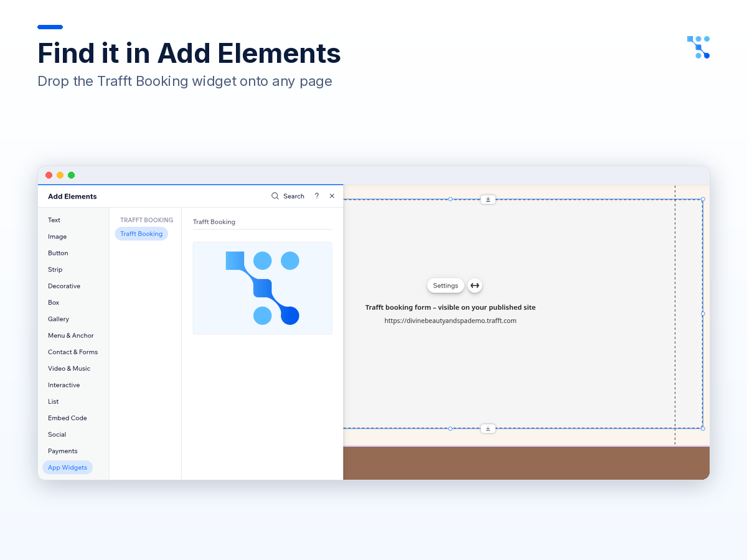Select the Box category
The width and height of the screenshot is (747, 560).
pos(54,302)
